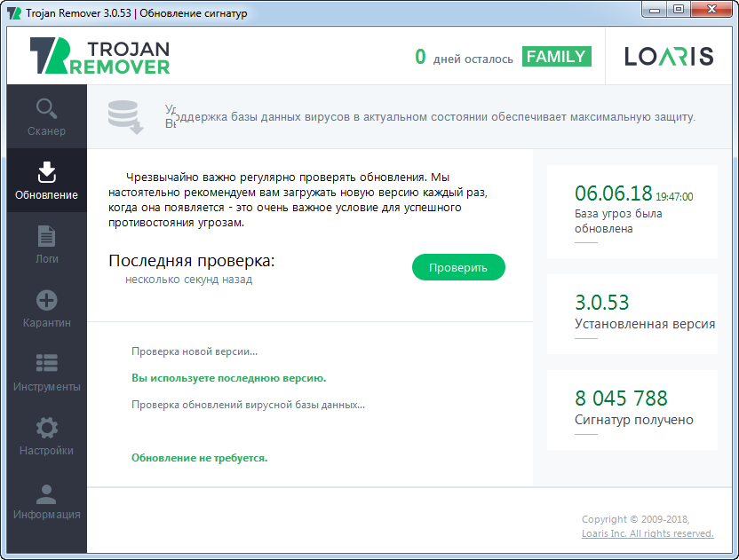Minimize the Trojan Remover window
Image resolution: width=739 pixels, height=560 pixels.
(655, 10)
